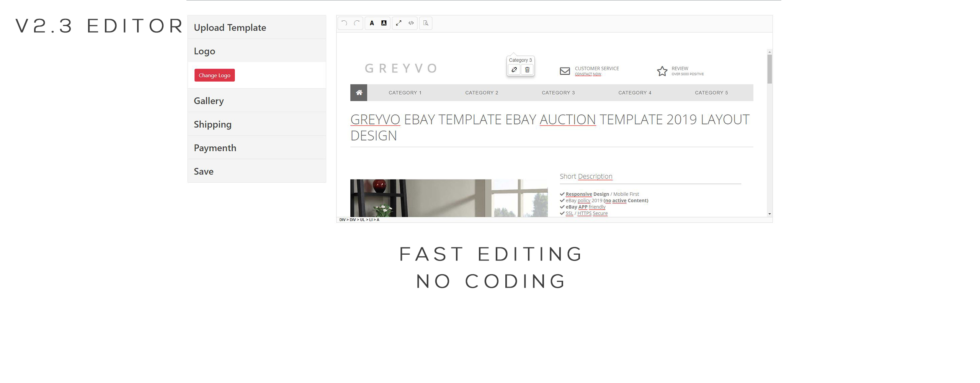Select the A element in the breadcrumb path

click(378, 220)
